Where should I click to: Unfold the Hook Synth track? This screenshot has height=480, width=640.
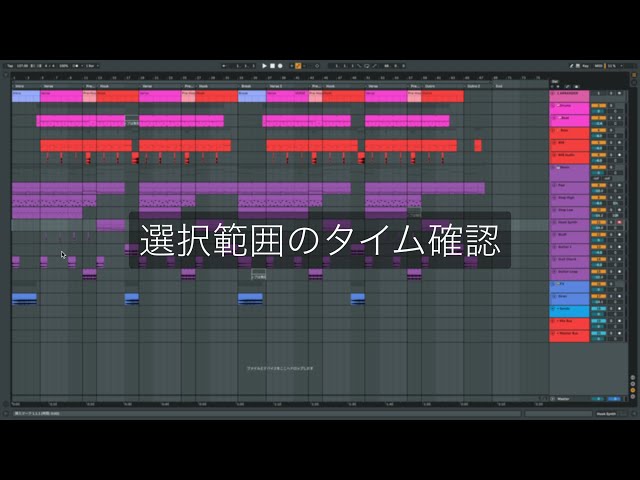(554, 222)
